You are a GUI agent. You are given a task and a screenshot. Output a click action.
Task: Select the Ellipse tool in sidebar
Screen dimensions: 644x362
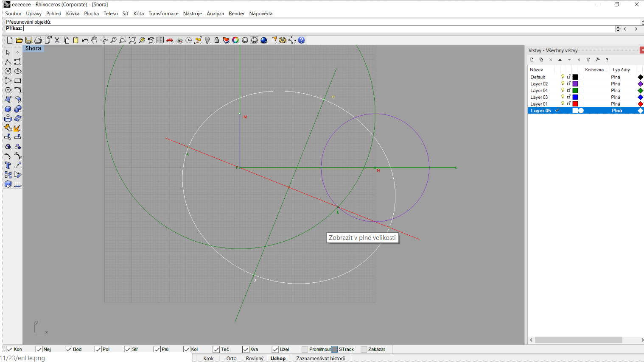pos(17,71)
